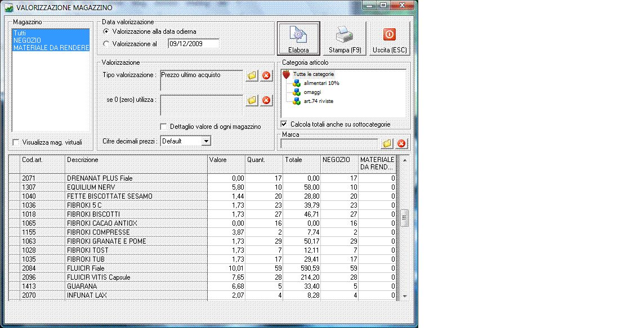Tick Visualizza mag. virtuali checkbox

(16, 142)
